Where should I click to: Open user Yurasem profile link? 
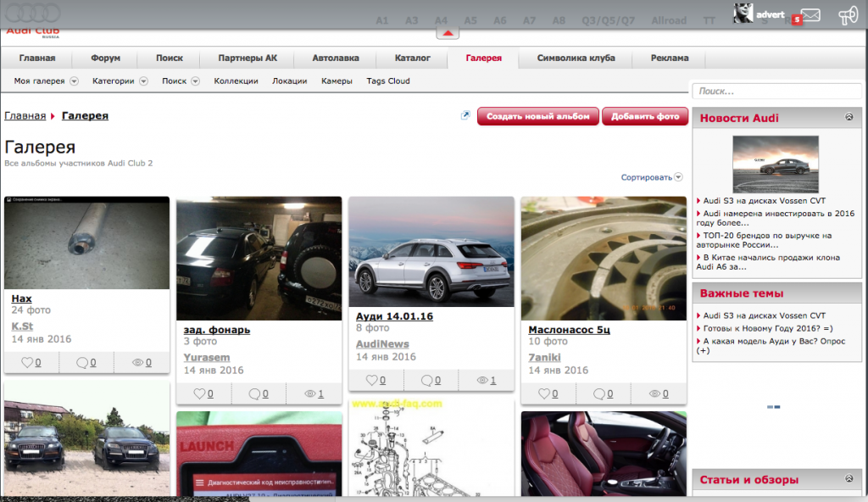(x=207, y=357)
